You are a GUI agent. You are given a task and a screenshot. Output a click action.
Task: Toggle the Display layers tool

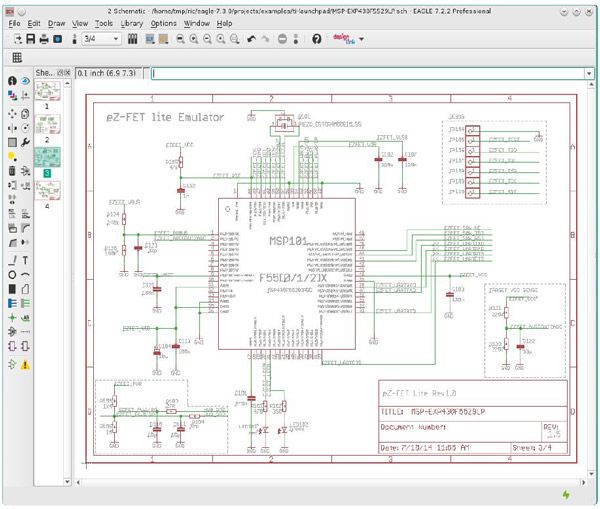tap(12, 95)
